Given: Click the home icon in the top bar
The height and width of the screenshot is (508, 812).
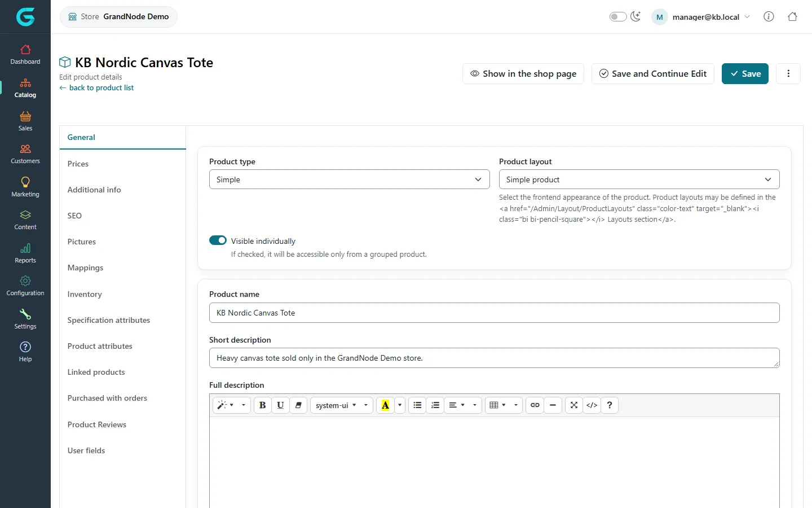Looking at the screenshot, I should pos(792,16).
